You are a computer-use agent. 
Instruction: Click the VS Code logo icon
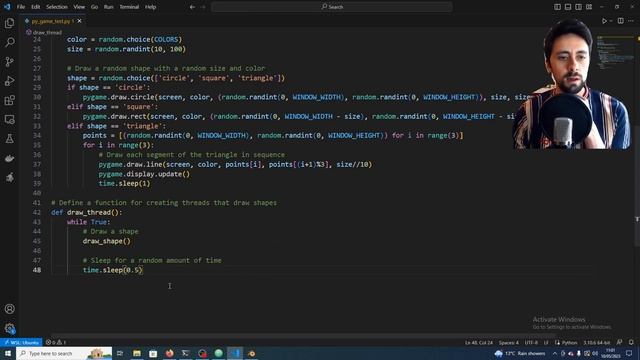pos(7,7)
